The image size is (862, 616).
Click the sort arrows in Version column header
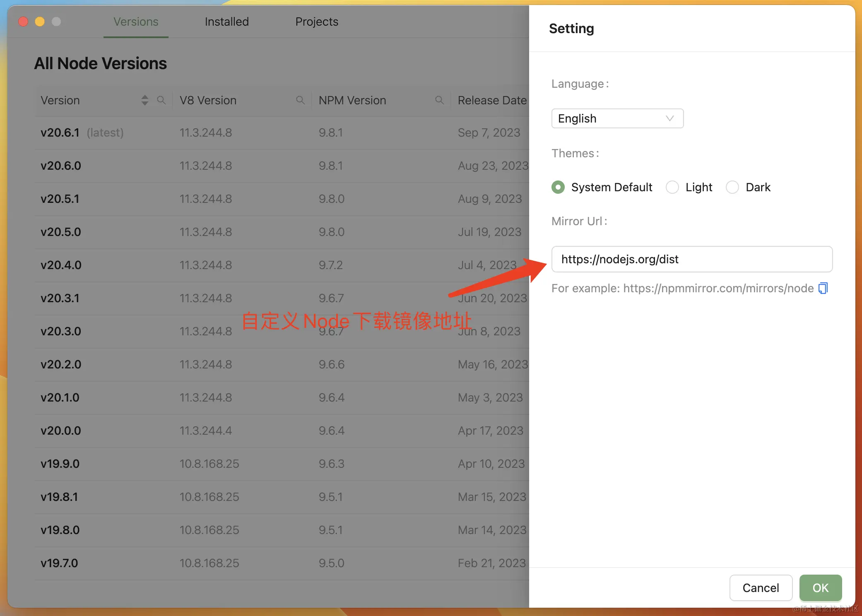[144, 100]
